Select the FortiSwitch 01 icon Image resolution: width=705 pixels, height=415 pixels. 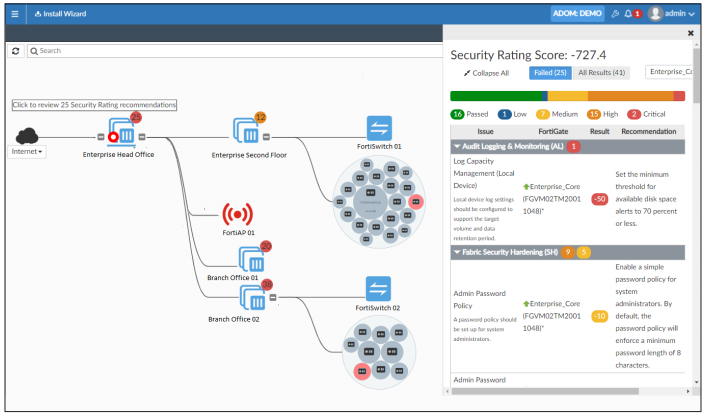tap(379, 129)
